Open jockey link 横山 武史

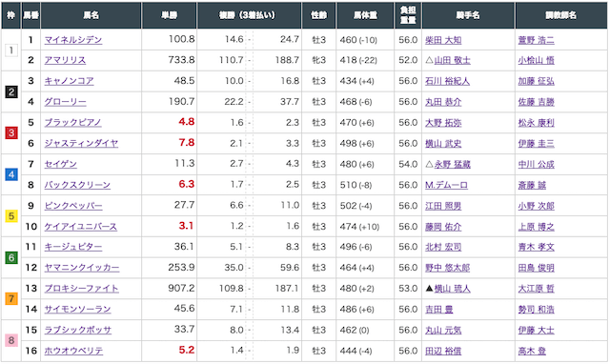443,144
